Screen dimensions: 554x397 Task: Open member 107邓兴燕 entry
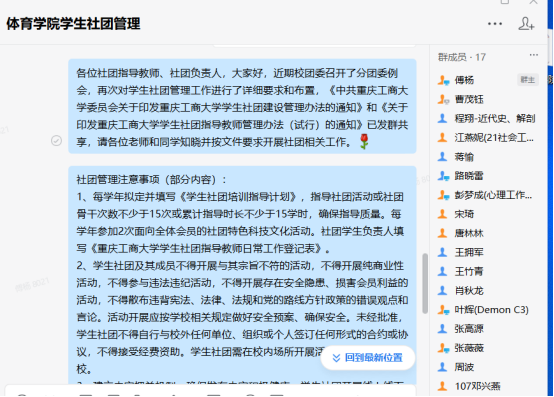[x=488, y=386]
